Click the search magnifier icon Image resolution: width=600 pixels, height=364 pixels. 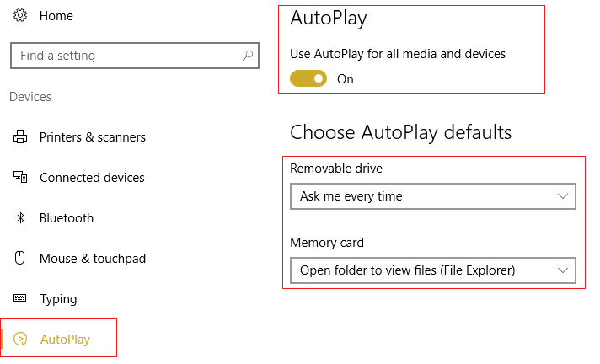[x=248, y=56]
